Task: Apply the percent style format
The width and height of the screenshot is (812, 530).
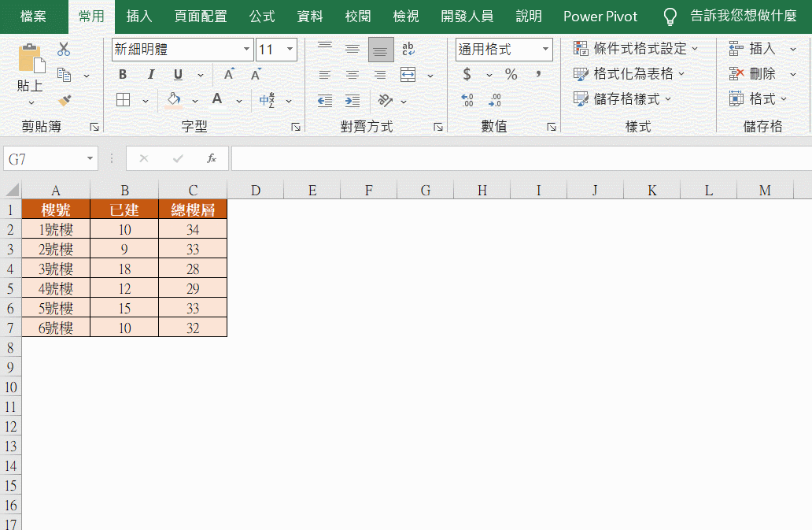Action: point(511,75)
